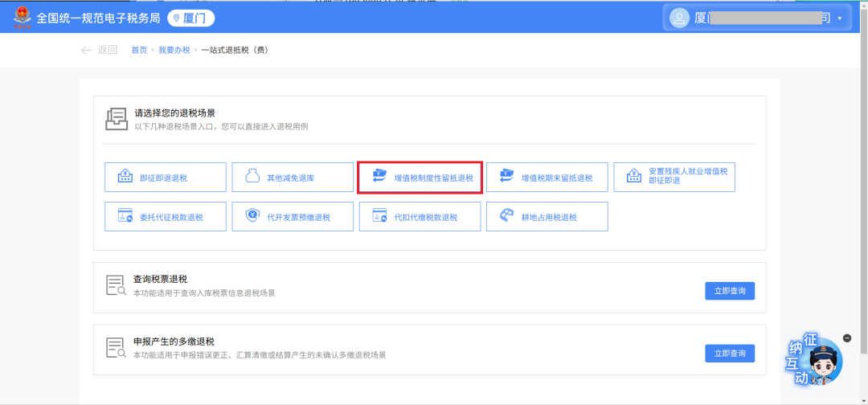The image size is (868, 405).
Task: Choose 代开发票预缴退税 scenario
Action: 293,216
